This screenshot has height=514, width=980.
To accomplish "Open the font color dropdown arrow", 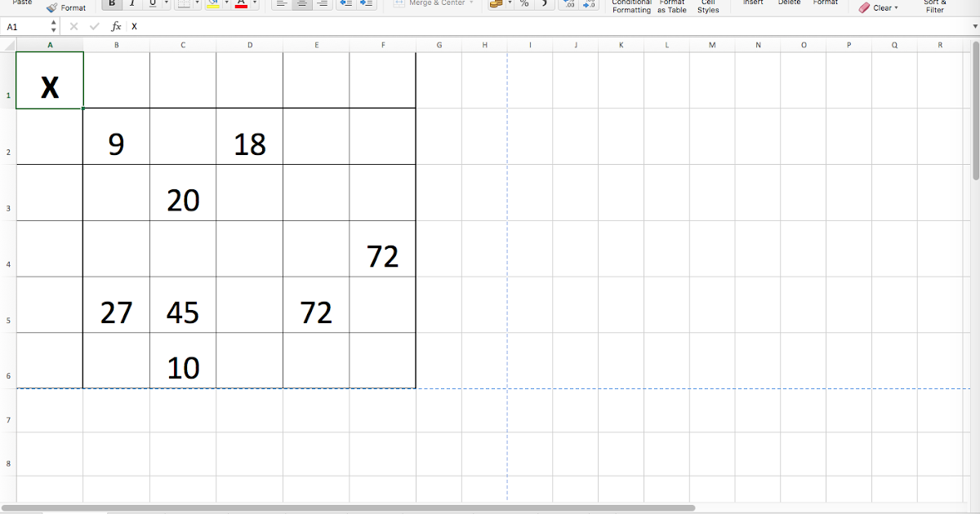I will click(255, 3).
